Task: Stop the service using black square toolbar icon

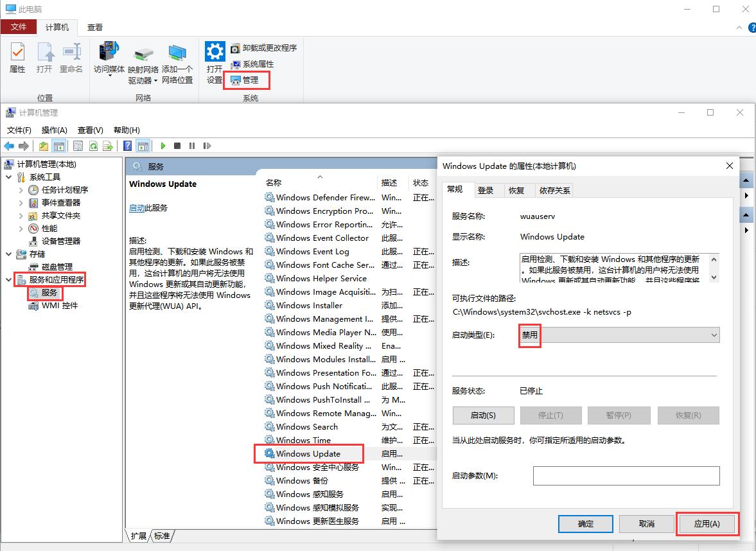Action: (x=179, y=146)
